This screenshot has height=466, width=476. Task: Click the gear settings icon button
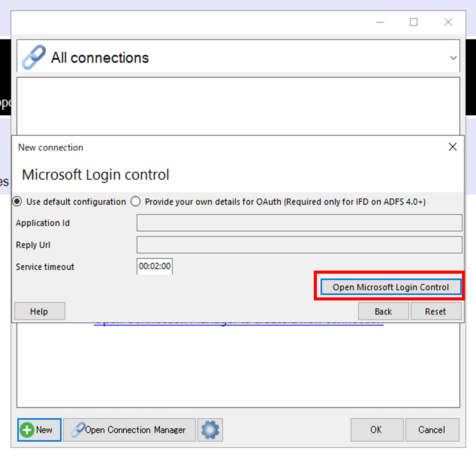pyautogui.click(x=210, y=430)
